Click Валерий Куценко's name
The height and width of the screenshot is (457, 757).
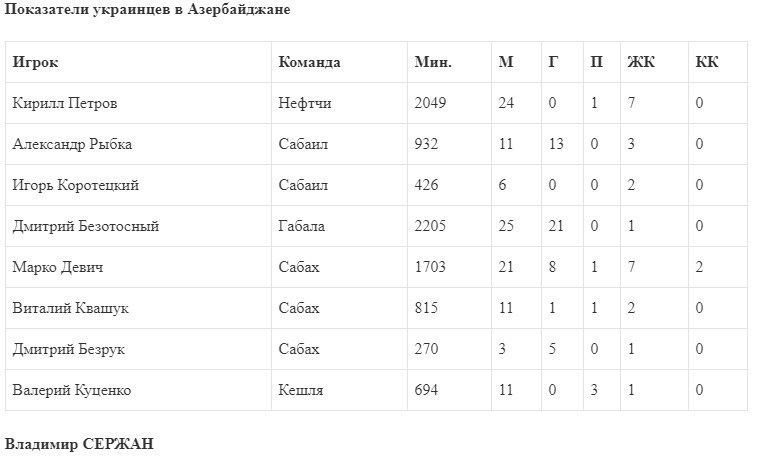point(71,390)
